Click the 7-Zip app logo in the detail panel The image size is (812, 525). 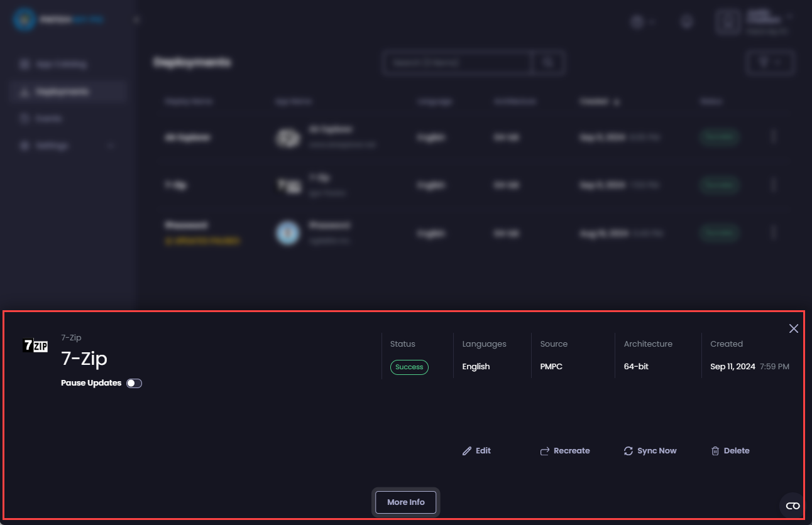tap(36, 345)
